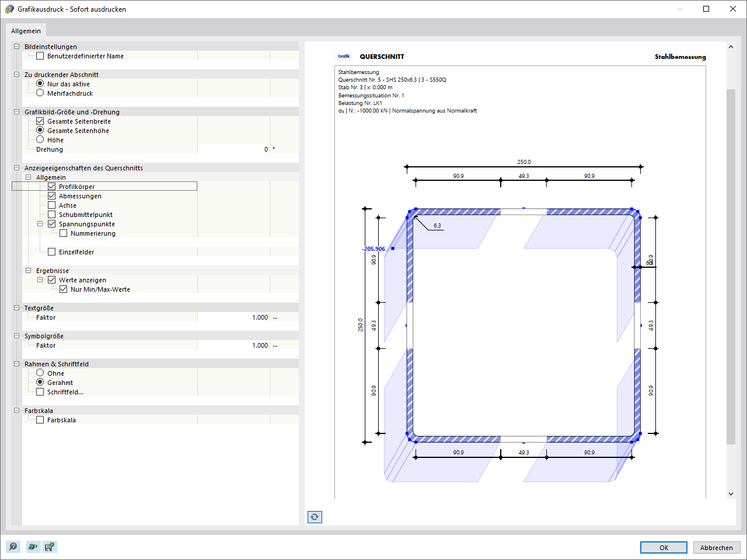Click the 'Stab Nr. 3 | x: 0.000 m' line
The width and height of the screenshot is (747, 560).
365,87
